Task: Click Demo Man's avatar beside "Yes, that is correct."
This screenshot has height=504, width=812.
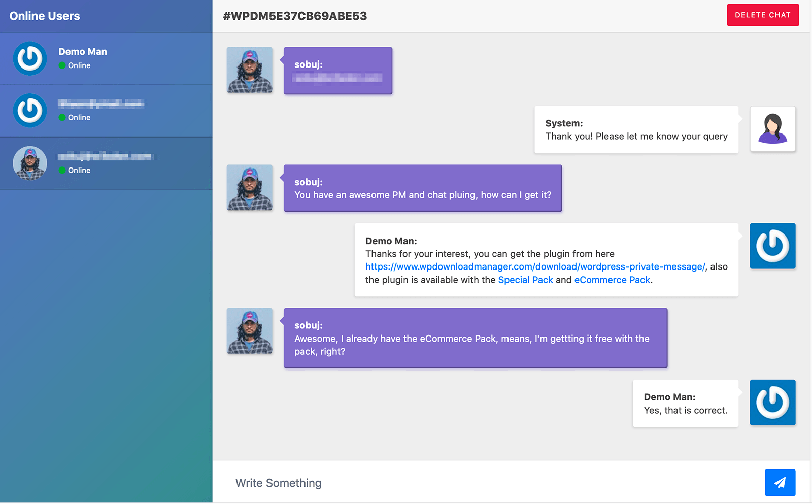Action: (x=772, y=402)
